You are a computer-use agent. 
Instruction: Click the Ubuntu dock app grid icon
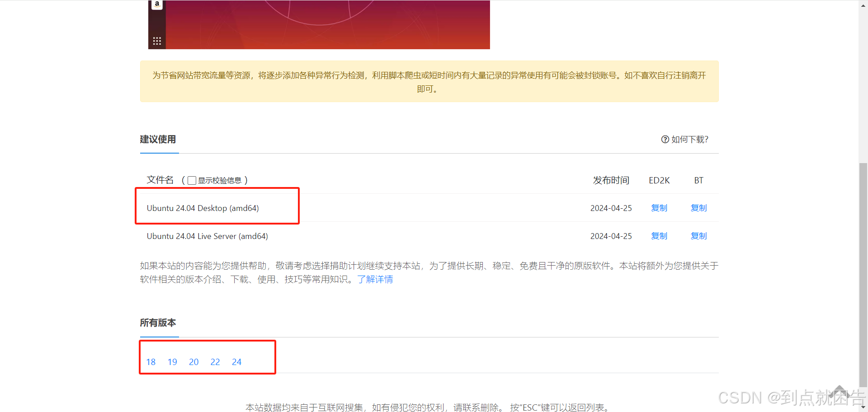157,41
